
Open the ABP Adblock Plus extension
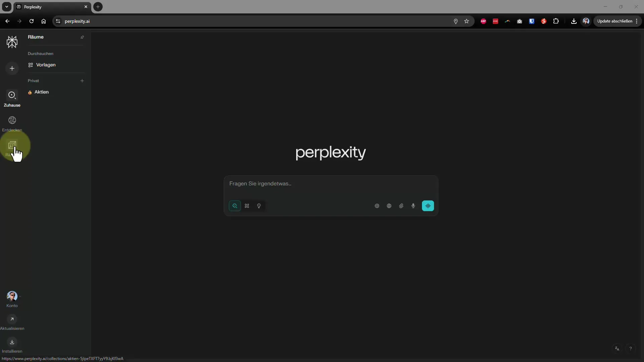tap(483, 21)
